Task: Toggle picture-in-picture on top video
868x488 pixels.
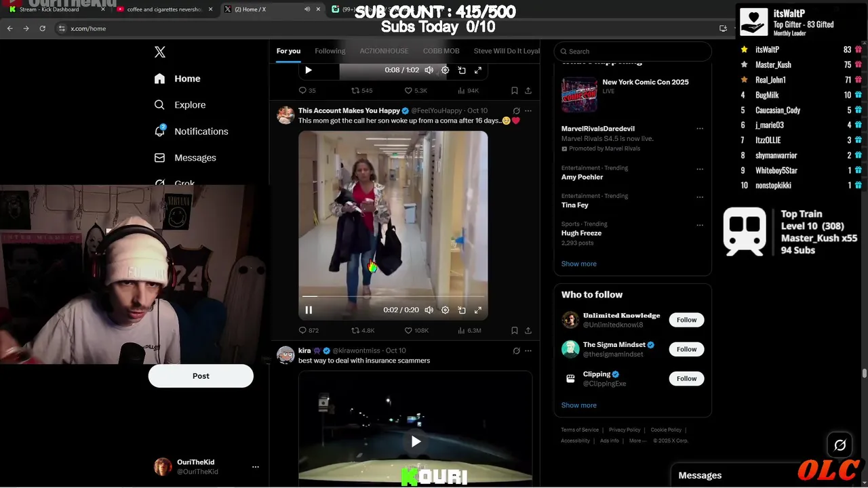Action: tap(462, 70)
